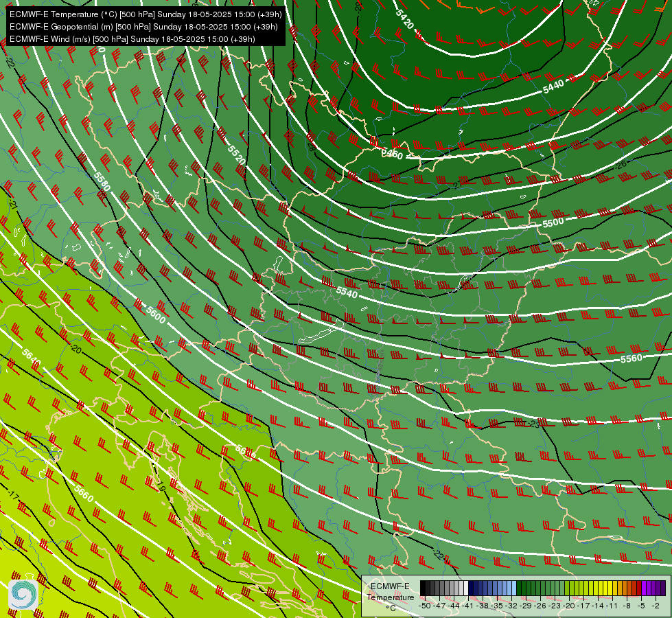Click the 5520 geopotential contour label
The image size is (672, 618).
237,154
